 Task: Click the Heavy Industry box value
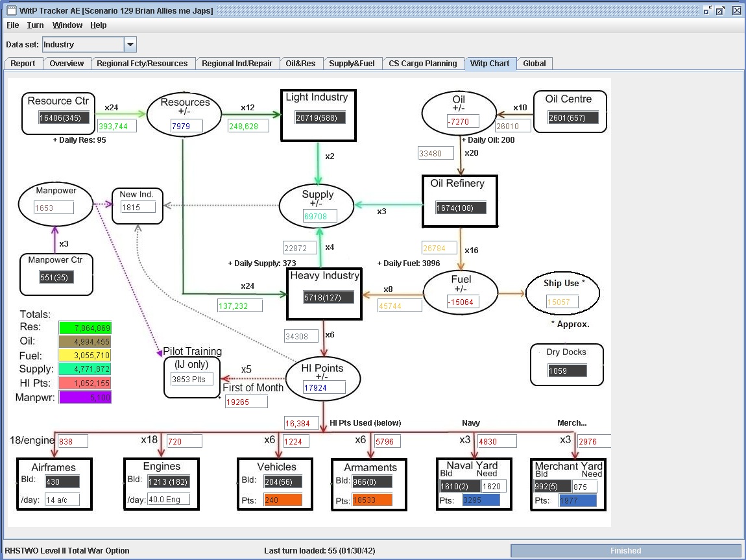pyautogui.click(x=329, y=297)
